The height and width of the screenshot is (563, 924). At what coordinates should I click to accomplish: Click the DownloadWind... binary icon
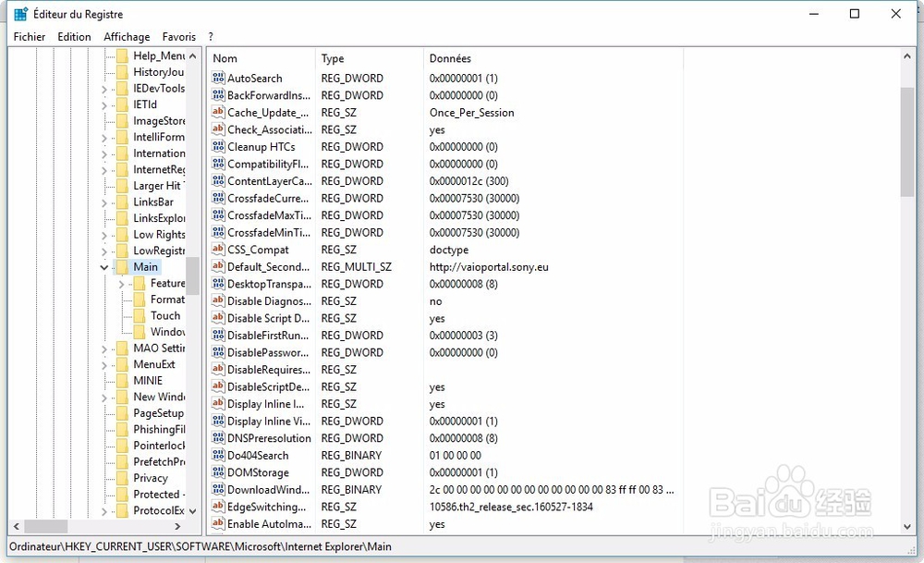pyautogui.click(x=218, y=489)
